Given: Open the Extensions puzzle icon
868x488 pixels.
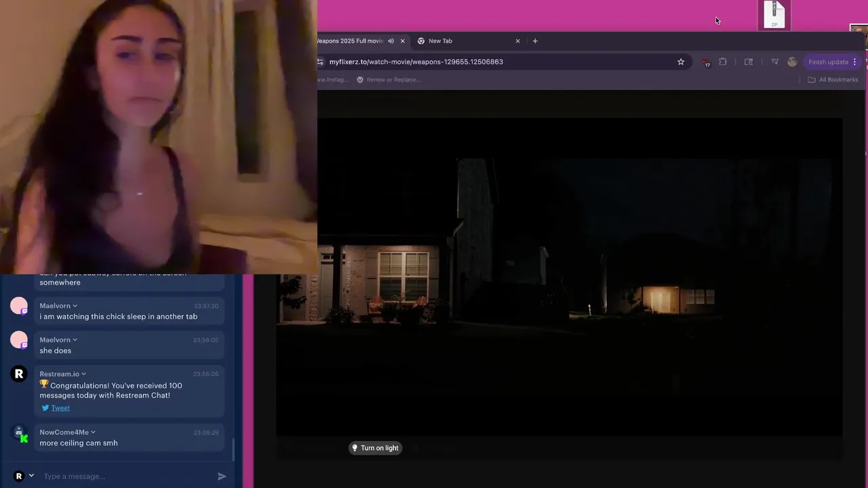Looking at the screenshot, I should pos(723,62).
